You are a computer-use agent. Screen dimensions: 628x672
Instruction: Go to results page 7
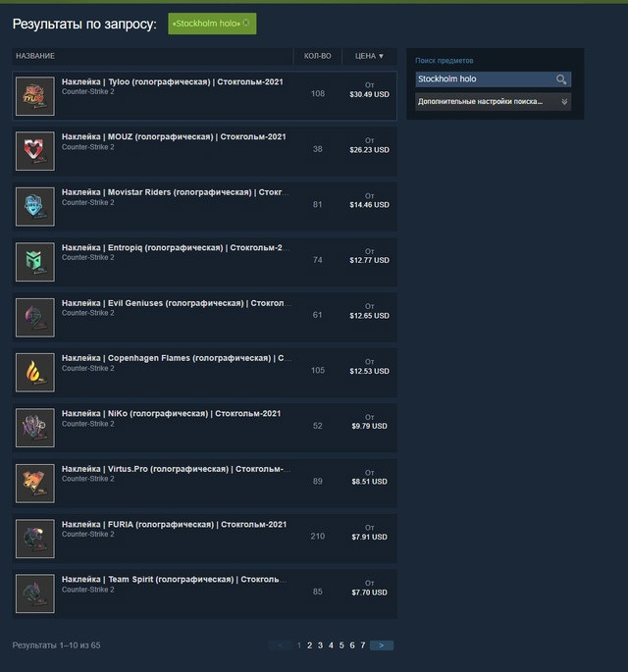(363, 645)
